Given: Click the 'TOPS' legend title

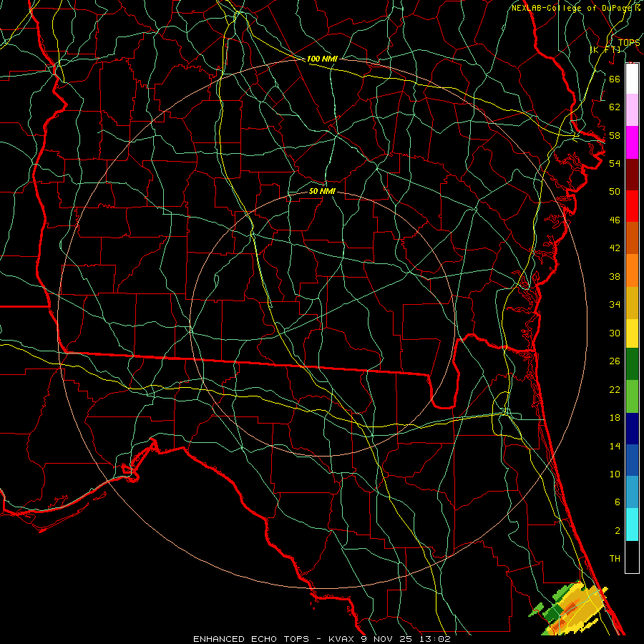Looking at the screenshot, I should tap(629, 43).
